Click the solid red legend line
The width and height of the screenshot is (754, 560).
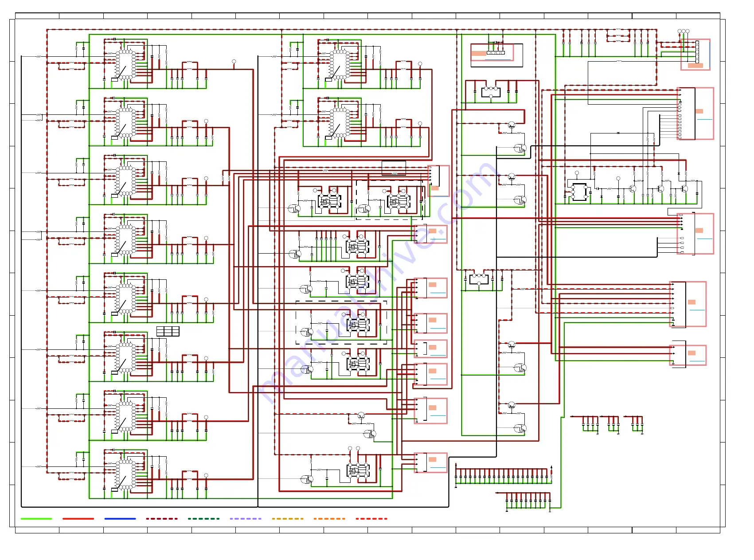point(78,518)
